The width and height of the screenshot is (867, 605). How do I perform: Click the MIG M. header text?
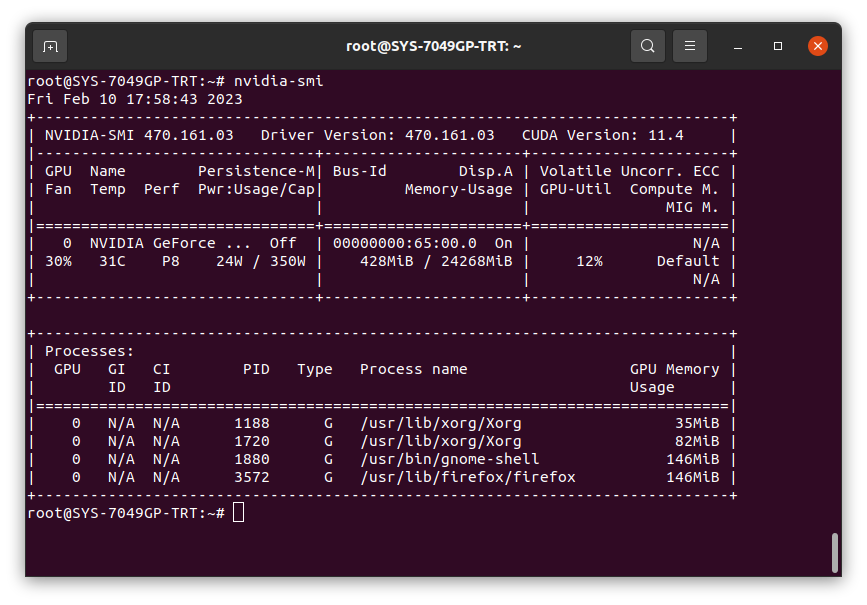click(x=692, y=207)
